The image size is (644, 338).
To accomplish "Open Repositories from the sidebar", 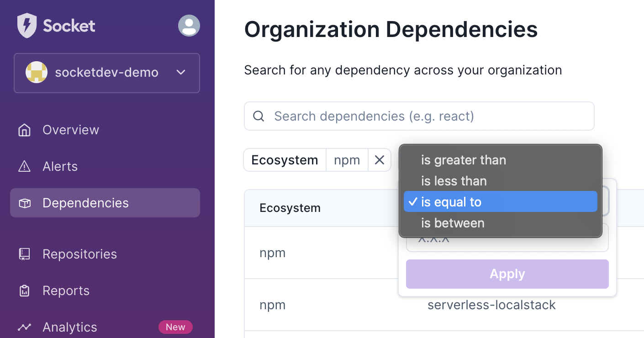I will 79,254.
